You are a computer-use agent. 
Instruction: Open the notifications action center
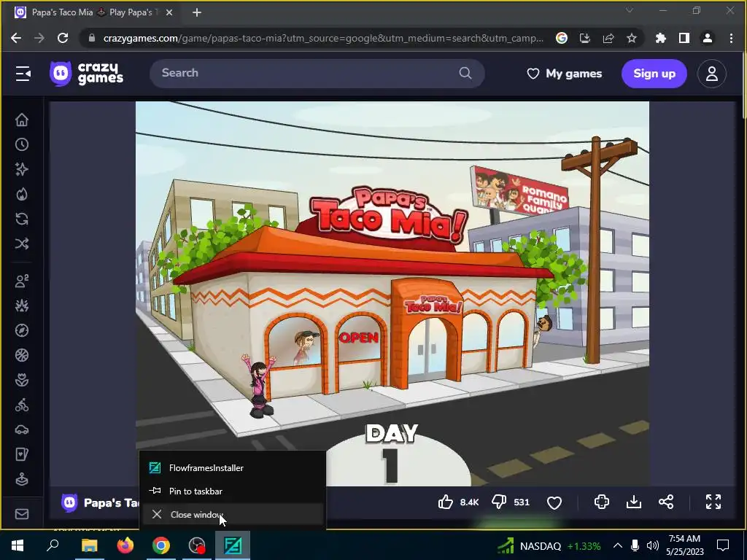723,545
